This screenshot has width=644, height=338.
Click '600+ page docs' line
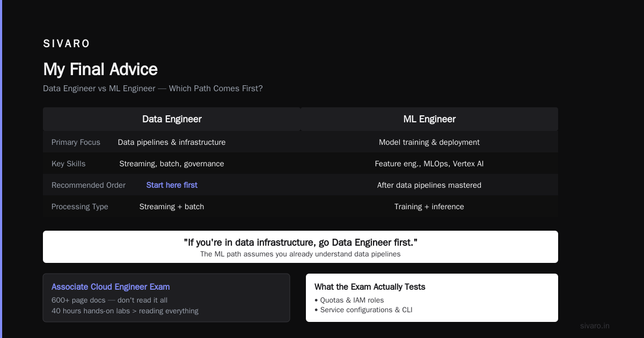(x=109, y=300)
